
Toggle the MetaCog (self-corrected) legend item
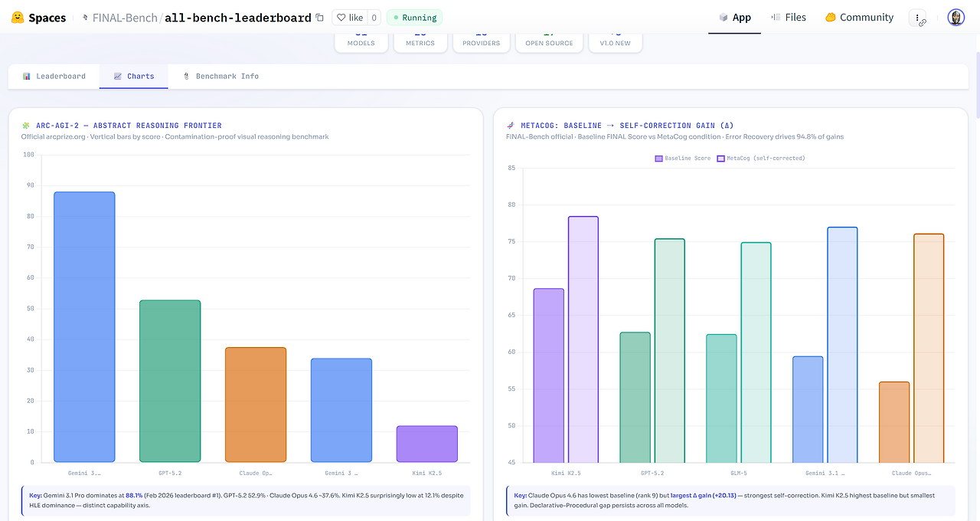[760, 159]
